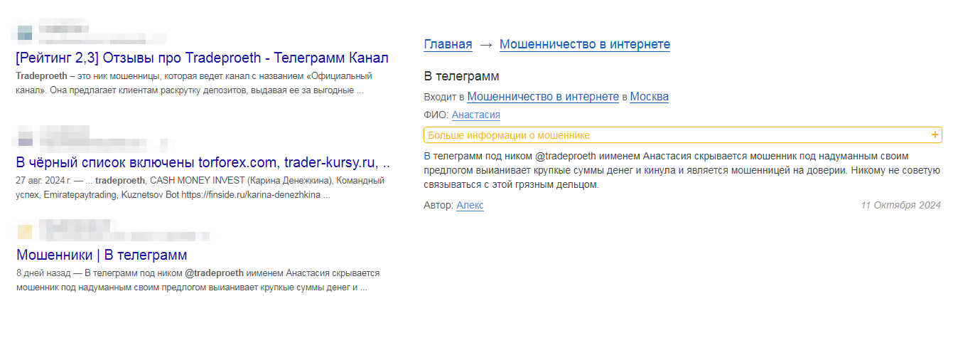Click the snippet dated '27 авг. 2024 г.'
The image size is (980, 348).
tap(200, 187)
